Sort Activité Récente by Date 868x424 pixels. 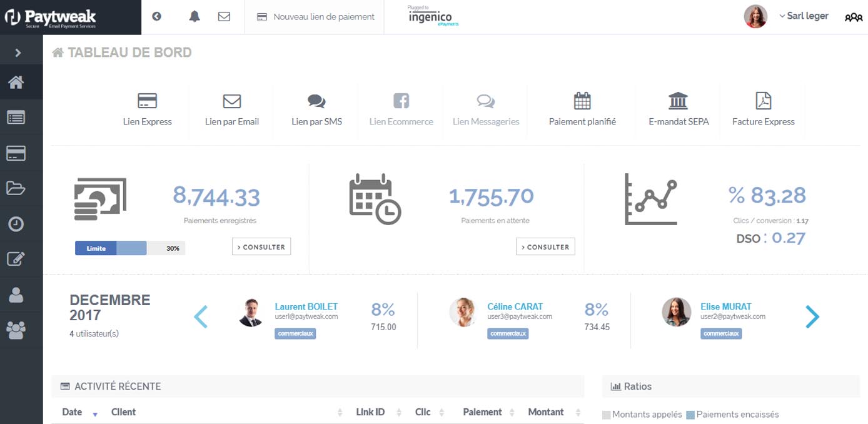tap(71, 412)
